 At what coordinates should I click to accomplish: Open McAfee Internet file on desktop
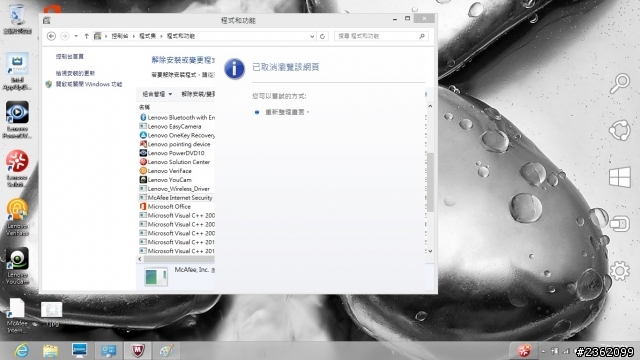(x=17, y=315)
